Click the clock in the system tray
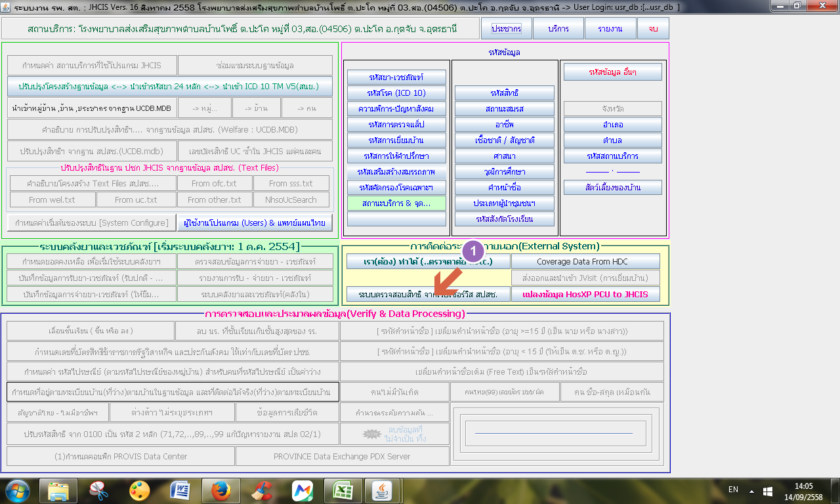840x504 pixels. point(803,490)
